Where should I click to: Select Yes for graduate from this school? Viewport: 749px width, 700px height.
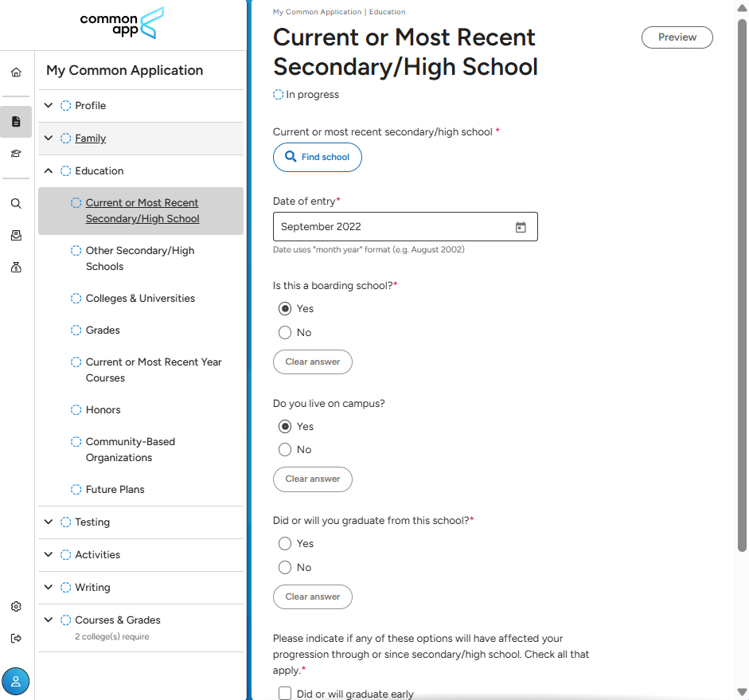pyautogui.click(x=285, y=544)
